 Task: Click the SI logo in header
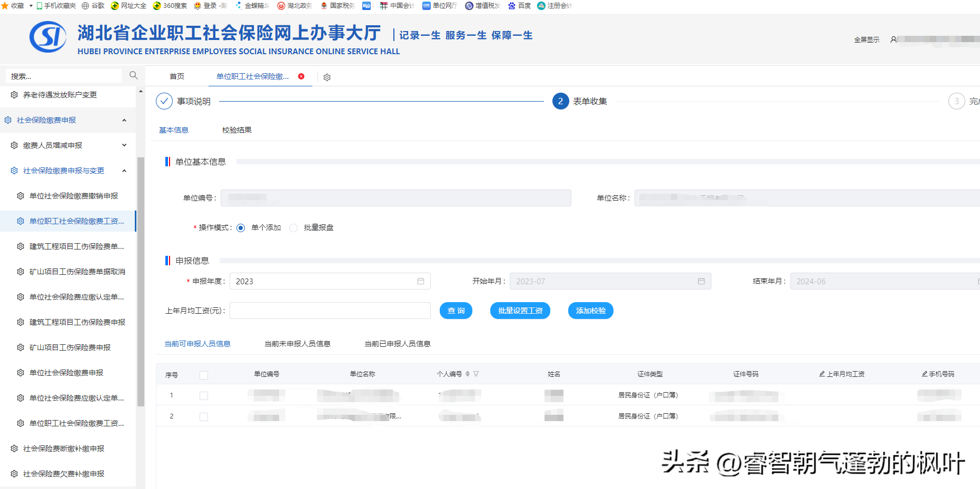48,37
